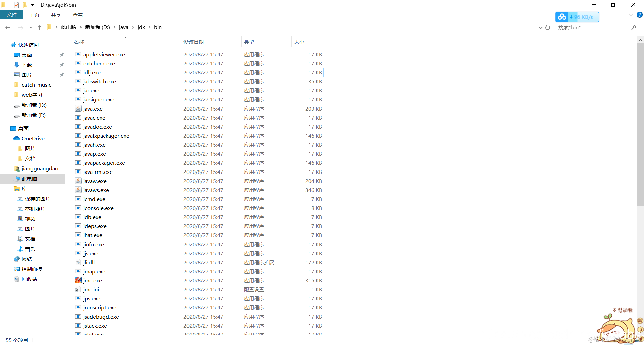Open the 查看 View ribbon tab
Viewport: 644px width, 345px height.
[78, 15]
